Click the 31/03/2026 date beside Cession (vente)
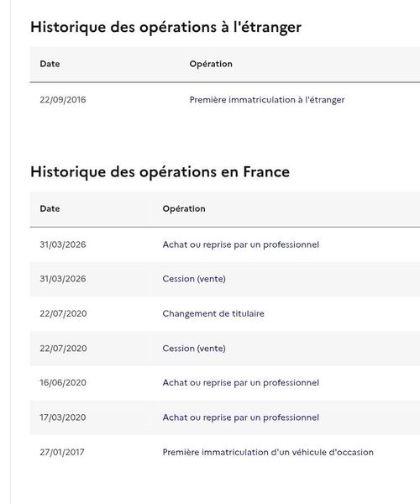This screenshot has height=504, width=420. (63, 279)
